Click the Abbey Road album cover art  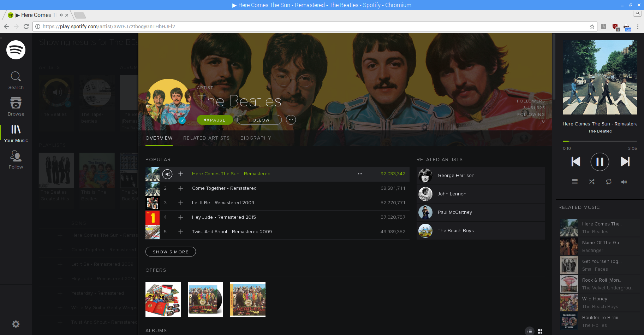(x=600, y=77)
